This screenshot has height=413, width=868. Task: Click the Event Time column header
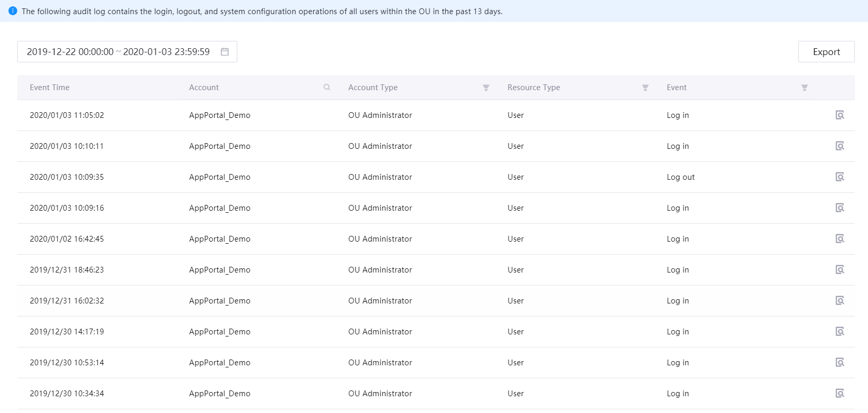50,88
